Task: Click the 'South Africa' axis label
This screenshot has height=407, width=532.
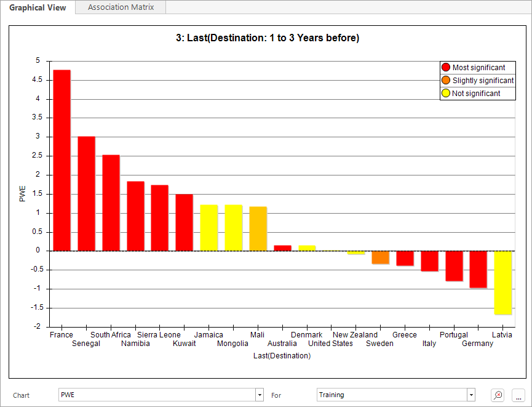Action: pos(110,334)
